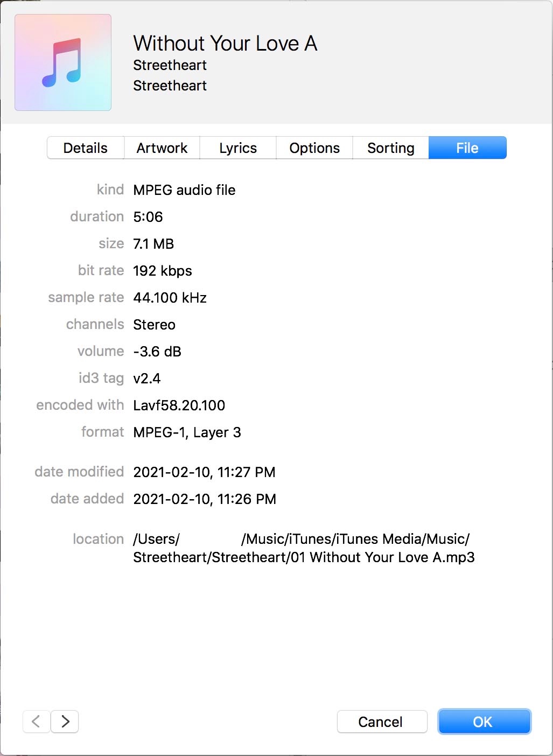Screen dimensions: 553x756
Task: Click the 'id3 tag' label
Action: coord(101,378)
